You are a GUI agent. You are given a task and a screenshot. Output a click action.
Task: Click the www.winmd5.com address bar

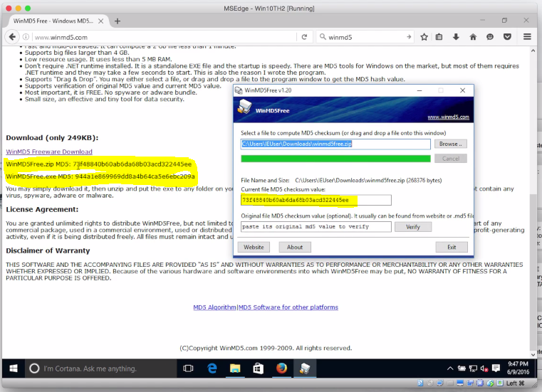pyautogui.click(x=165, y=37)
